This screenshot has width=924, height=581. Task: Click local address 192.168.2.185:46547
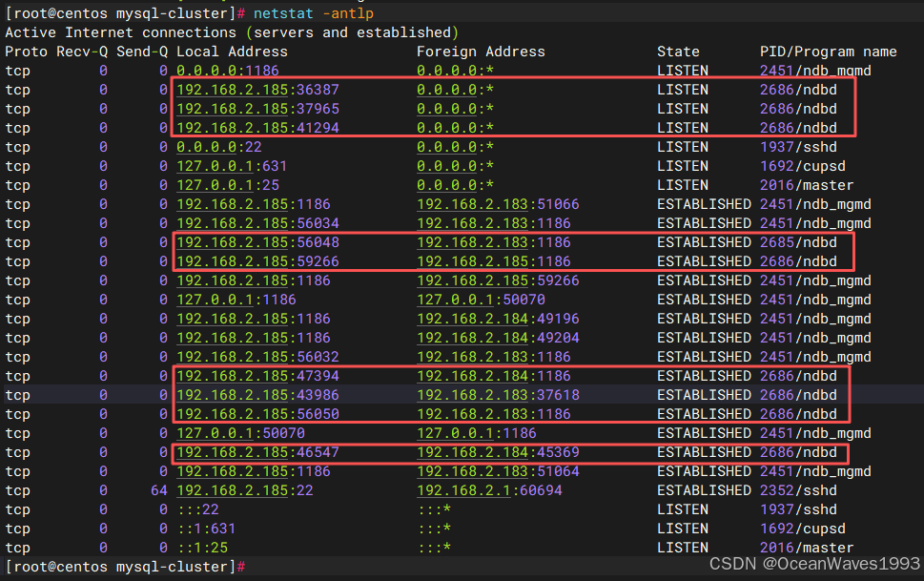[257, 452]
